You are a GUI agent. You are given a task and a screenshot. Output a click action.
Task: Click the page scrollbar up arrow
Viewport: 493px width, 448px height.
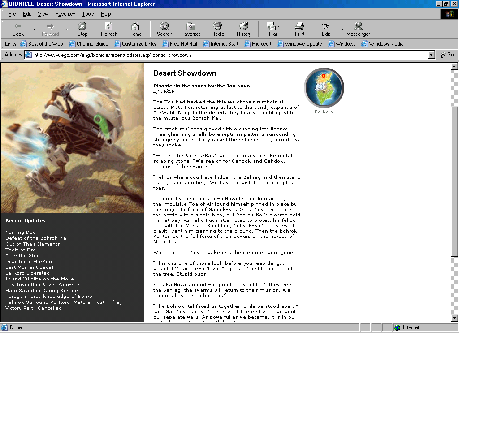454,66
